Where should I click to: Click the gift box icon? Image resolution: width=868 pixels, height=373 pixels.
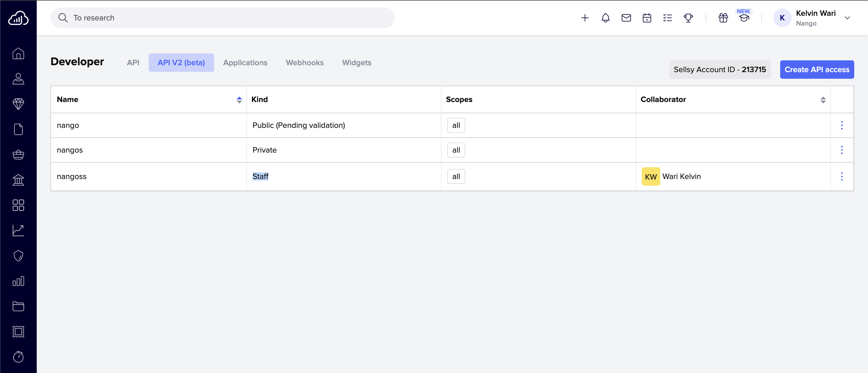point(723,18)
